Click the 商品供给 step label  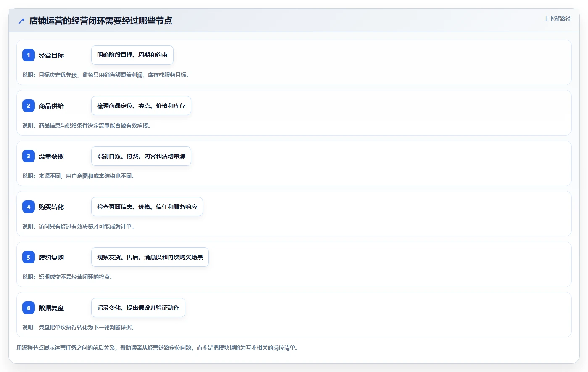coord(51,106)
